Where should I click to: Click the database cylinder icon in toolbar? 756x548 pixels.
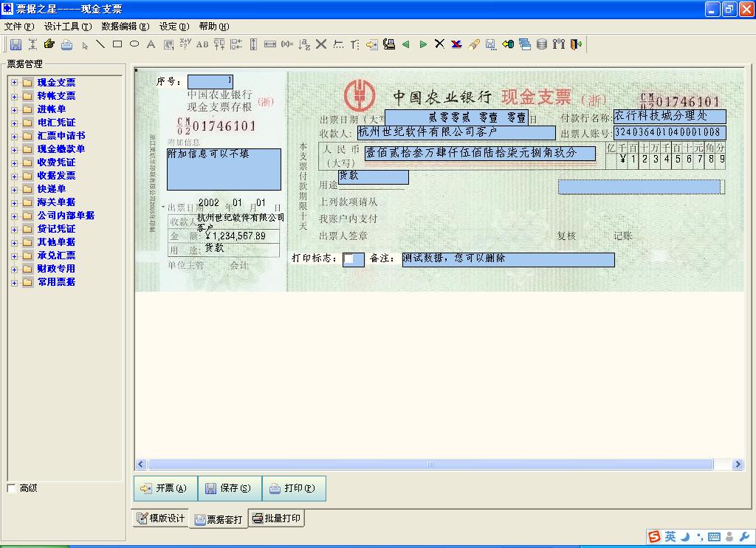[x=542, y=44]
